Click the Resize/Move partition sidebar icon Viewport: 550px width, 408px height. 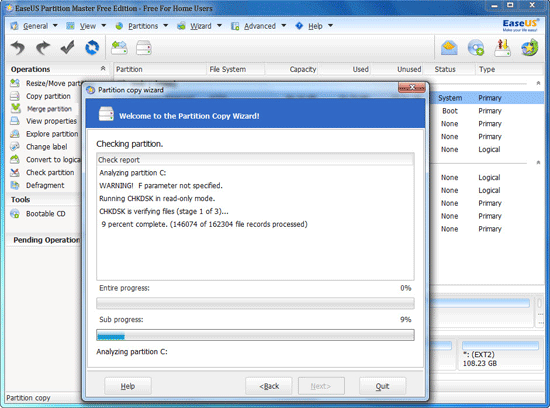[15, 83]
